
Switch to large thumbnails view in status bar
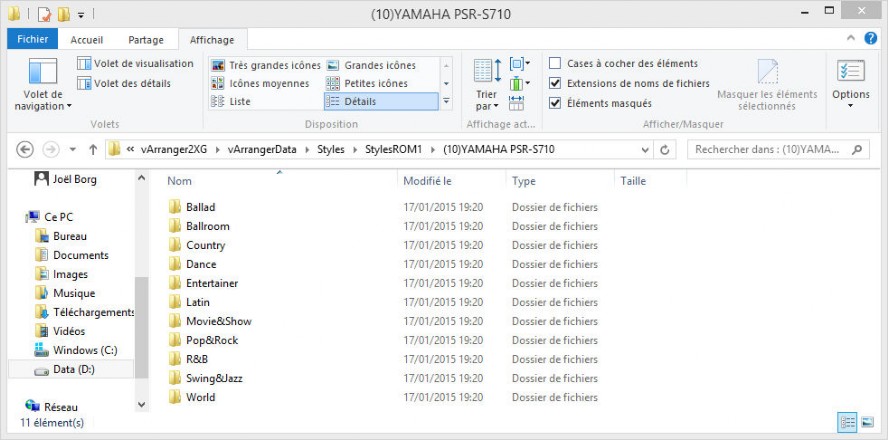[x=867, y=422]
